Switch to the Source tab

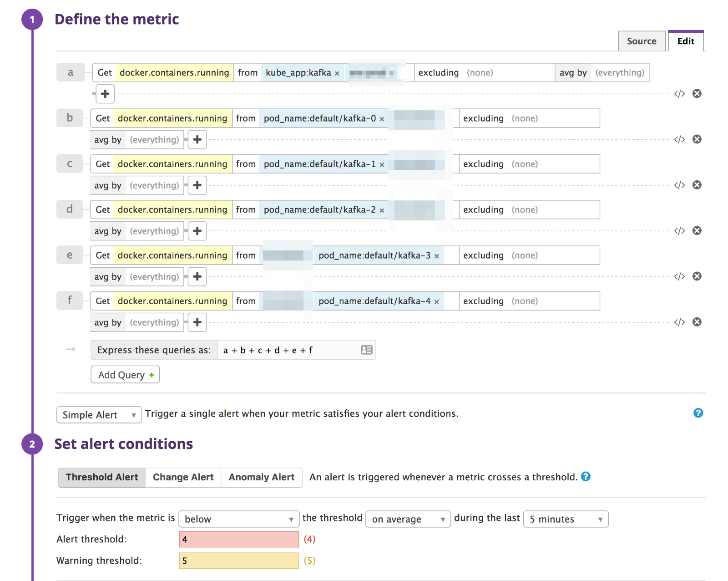pyautogui.click(x=641, y=41)
